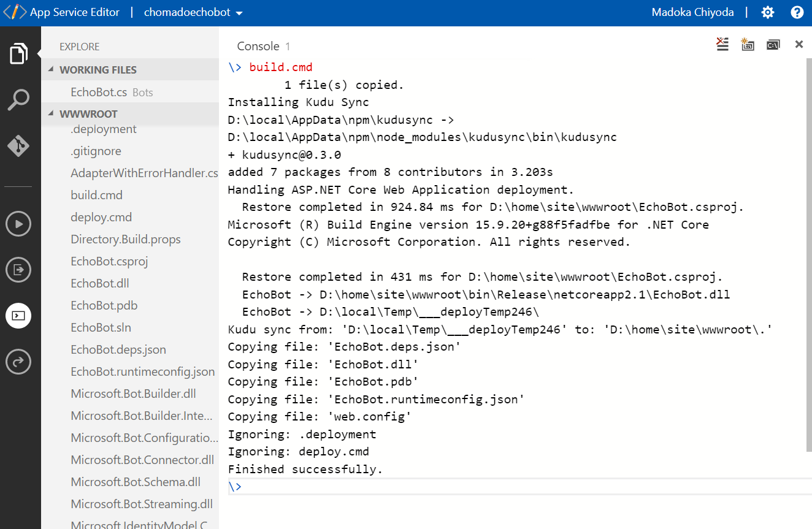This screenshot has height=529, width=812.
Task: Click the new console icon with star
Action: pyautogui.click(x=748, y=44)
